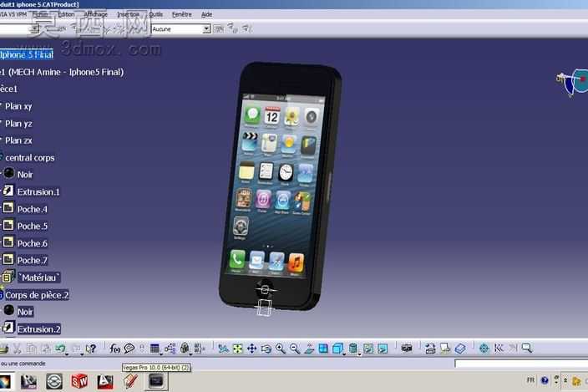Select the Iphone 5 Final root node
The height and width of the screenshot is (392, 588).
(26, 55)
